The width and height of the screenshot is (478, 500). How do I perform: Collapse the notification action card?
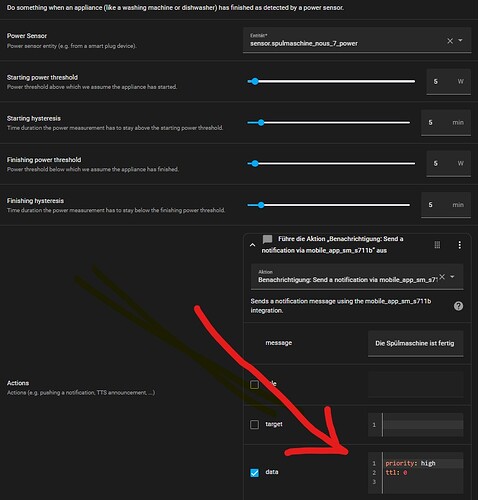click(x=253, y=245)
